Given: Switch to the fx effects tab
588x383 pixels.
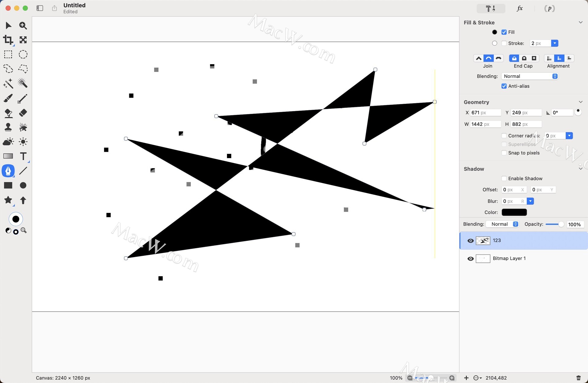Looking at the screenshot, I should (x=520, y=9).
